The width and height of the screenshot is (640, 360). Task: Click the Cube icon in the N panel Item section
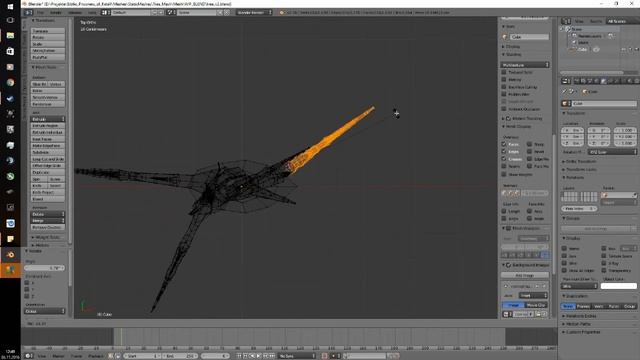coord(505,37)
